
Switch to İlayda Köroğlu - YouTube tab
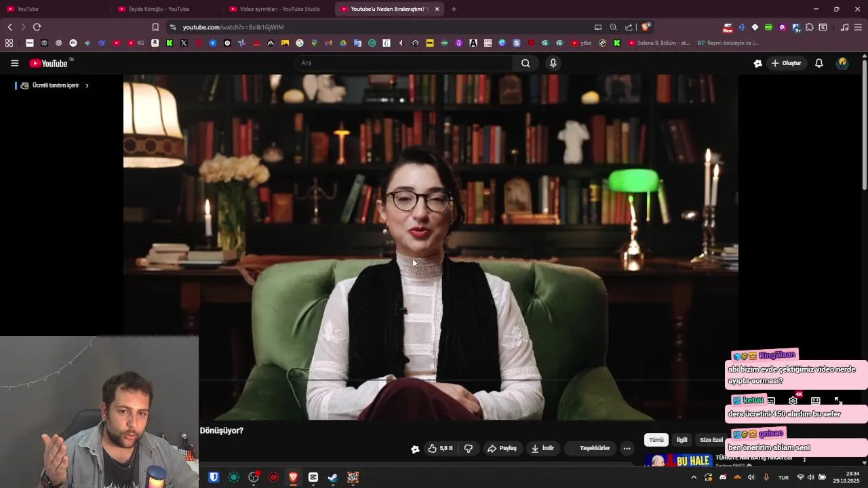click(x=165, y=9)
